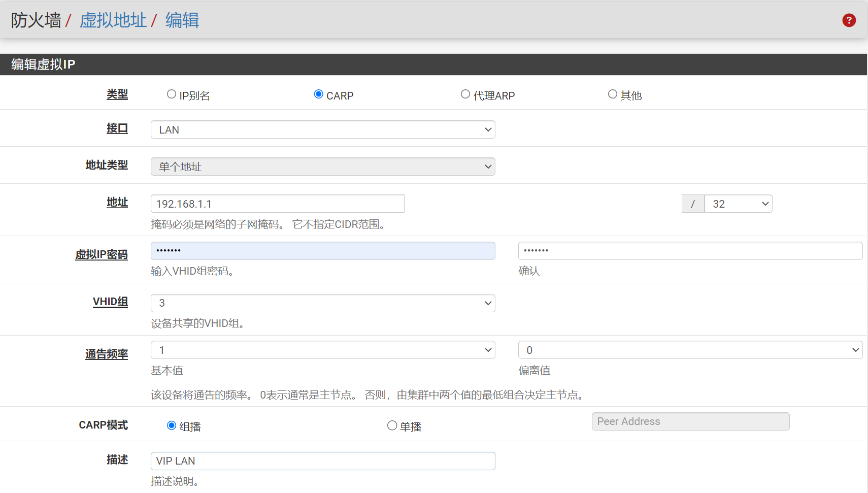Select the CARP type radio button

click(319, 94)
